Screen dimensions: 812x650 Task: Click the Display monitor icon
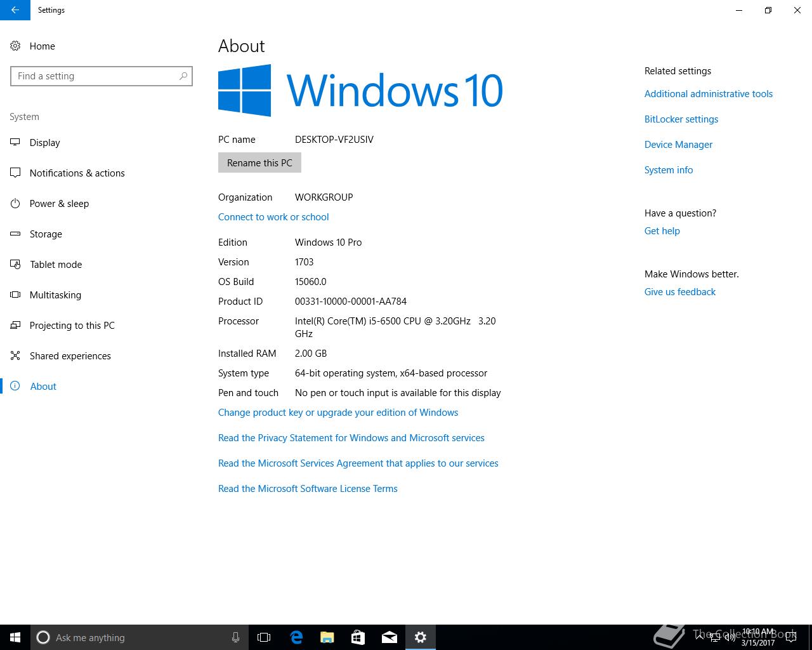click(15, 143)
